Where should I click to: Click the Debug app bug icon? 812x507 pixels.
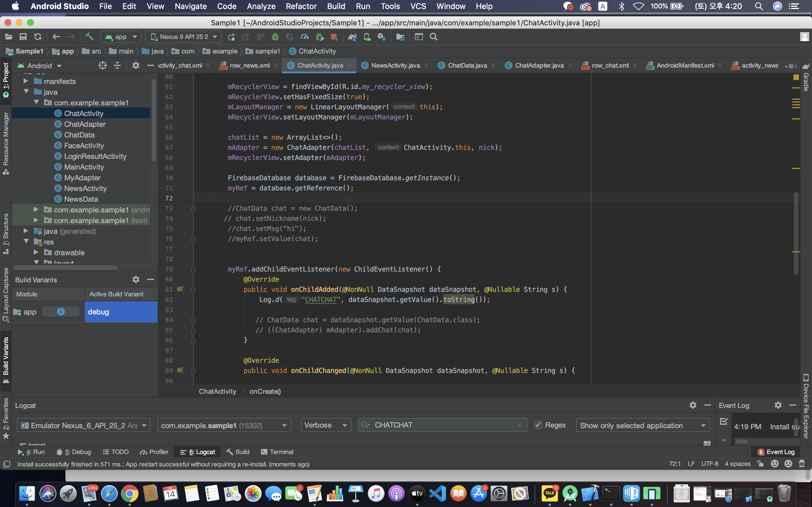click(275, 37)
